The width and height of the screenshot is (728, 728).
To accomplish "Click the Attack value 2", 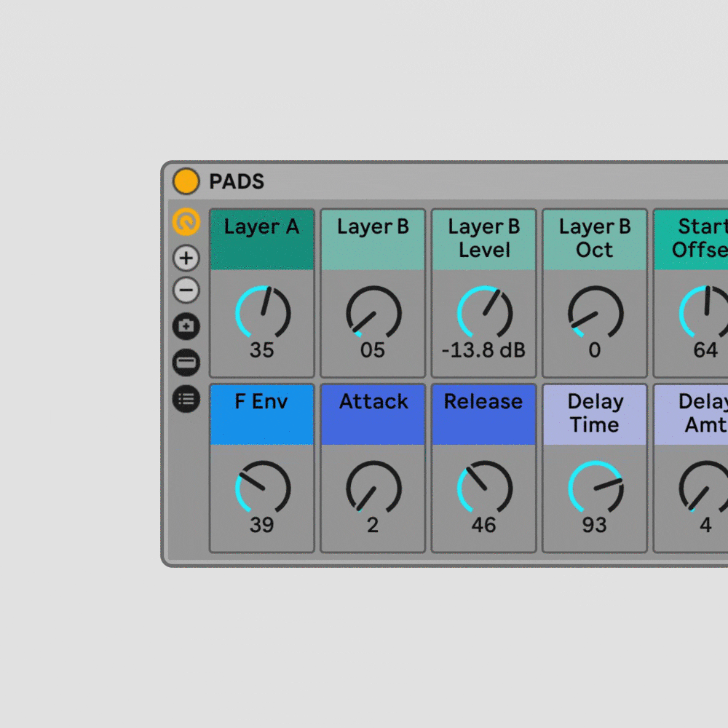I will point(373,525).
